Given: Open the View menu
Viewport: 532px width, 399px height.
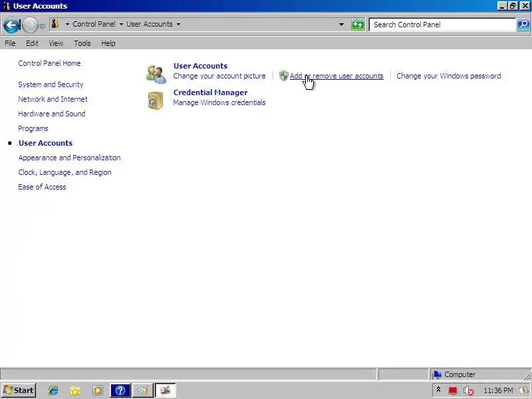Looking at the screenshot, I should tap(56, 43).
